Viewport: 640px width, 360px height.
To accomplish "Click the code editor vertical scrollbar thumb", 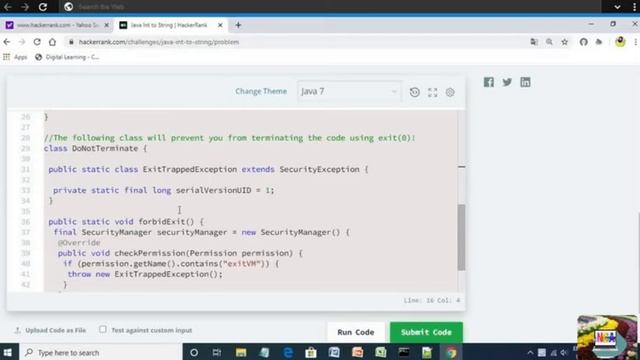I will (x=461, y=237).
